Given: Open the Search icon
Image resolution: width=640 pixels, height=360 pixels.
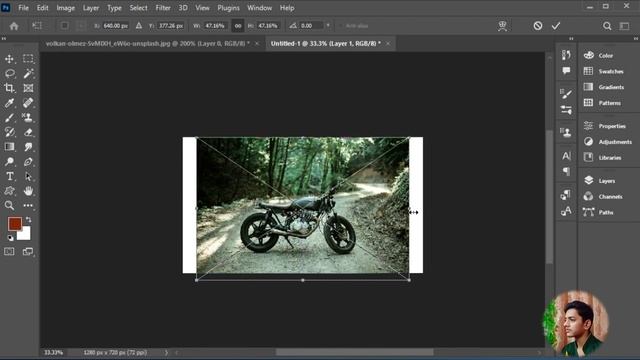Looking at the screenshot, I should [607, 26].
